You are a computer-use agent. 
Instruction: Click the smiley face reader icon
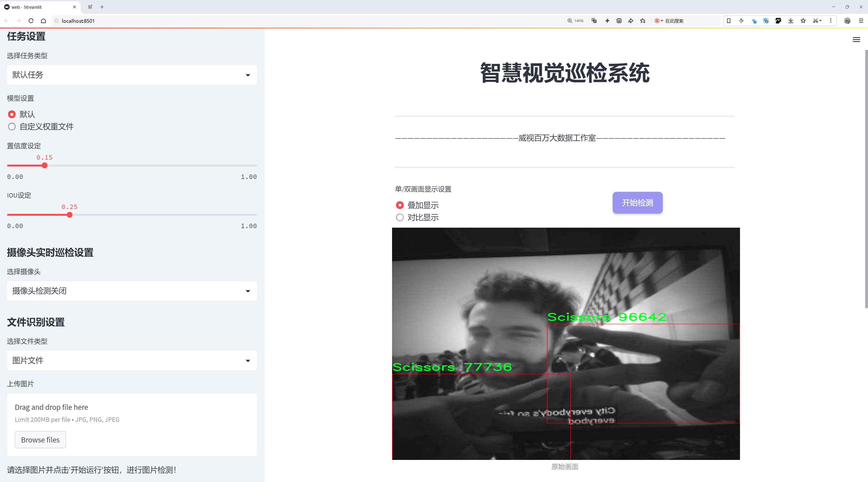[619, 21]
